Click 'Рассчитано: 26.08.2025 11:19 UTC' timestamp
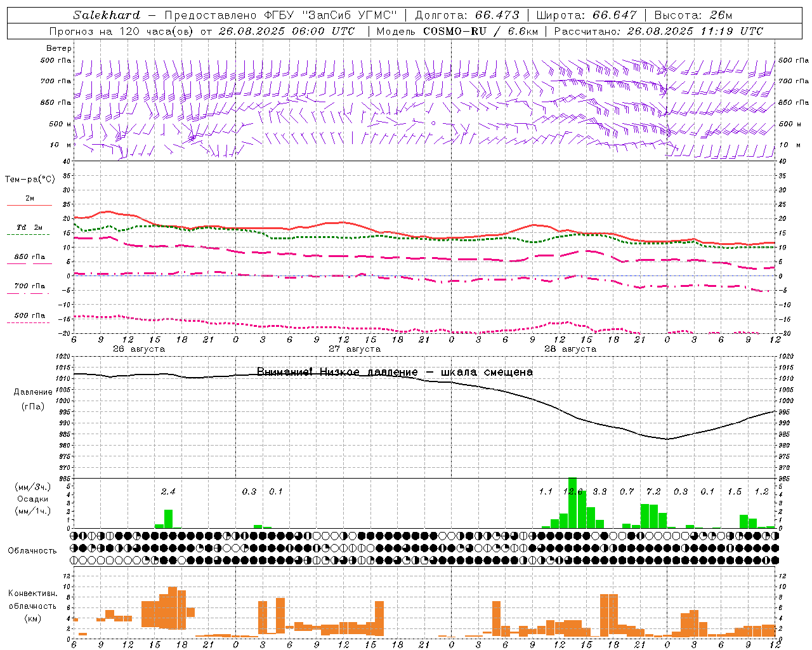812x650 pixels. (658, 31)
